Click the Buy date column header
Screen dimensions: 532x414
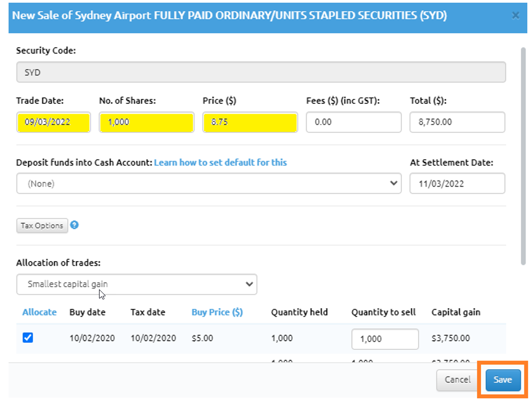coord(88,312)
